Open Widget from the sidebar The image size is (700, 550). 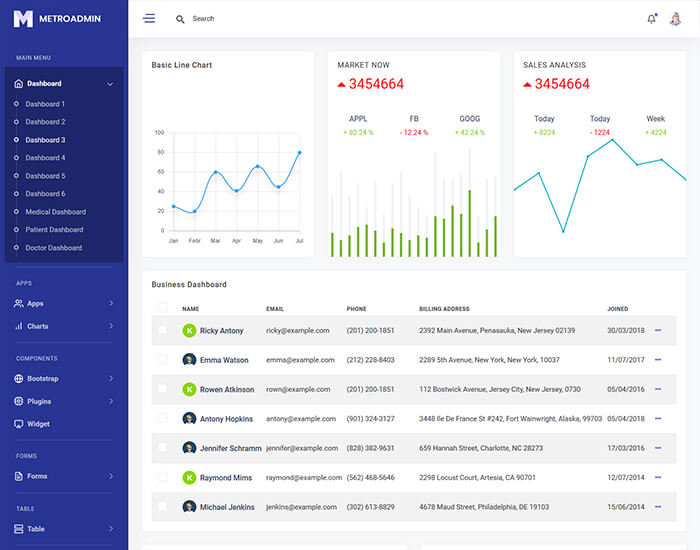(x=38, y=424)
